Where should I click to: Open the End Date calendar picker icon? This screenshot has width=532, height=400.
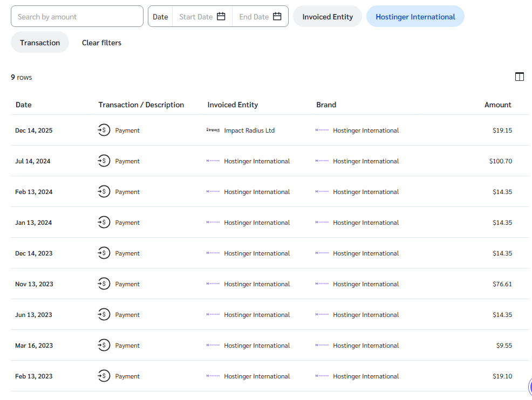pyautogui.click(x=277, y=16)
